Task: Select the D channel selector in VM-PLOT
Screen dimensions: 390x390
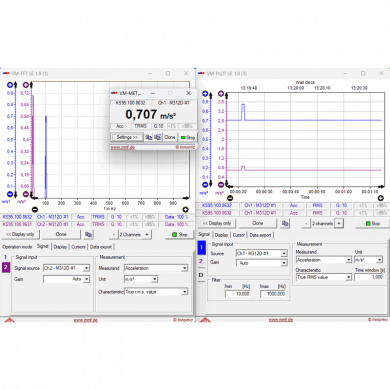Action: [201, 275]
